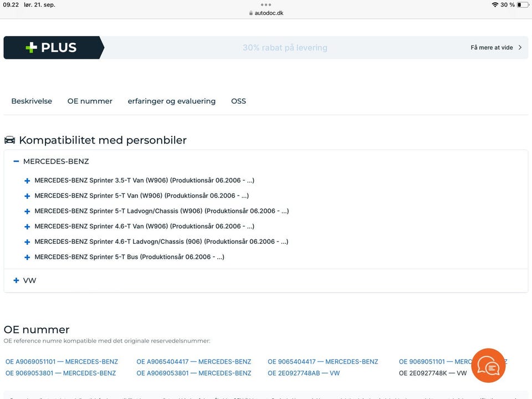Click the OE reference numre description text

tap(107, 341)
